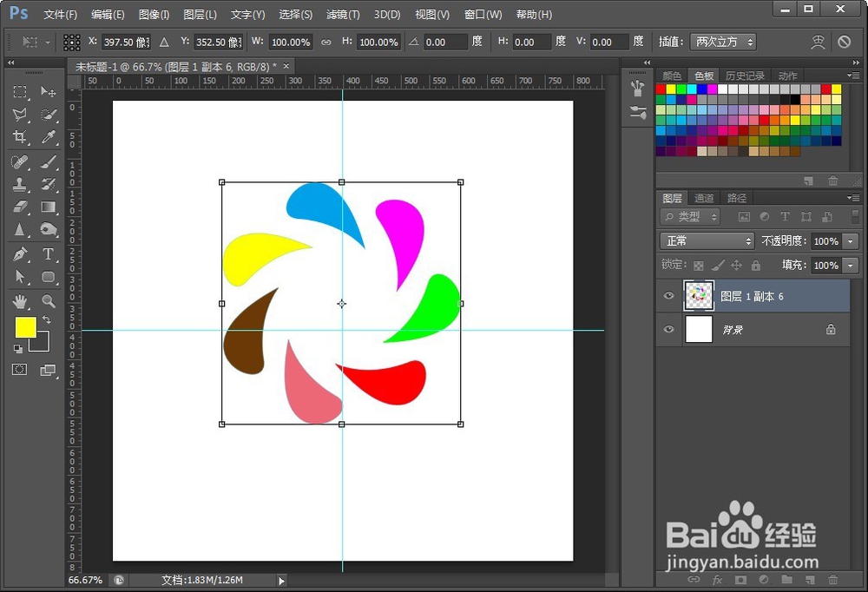Select the History Brush tool
The image size is (868, 592).
[x=48, y=184]
